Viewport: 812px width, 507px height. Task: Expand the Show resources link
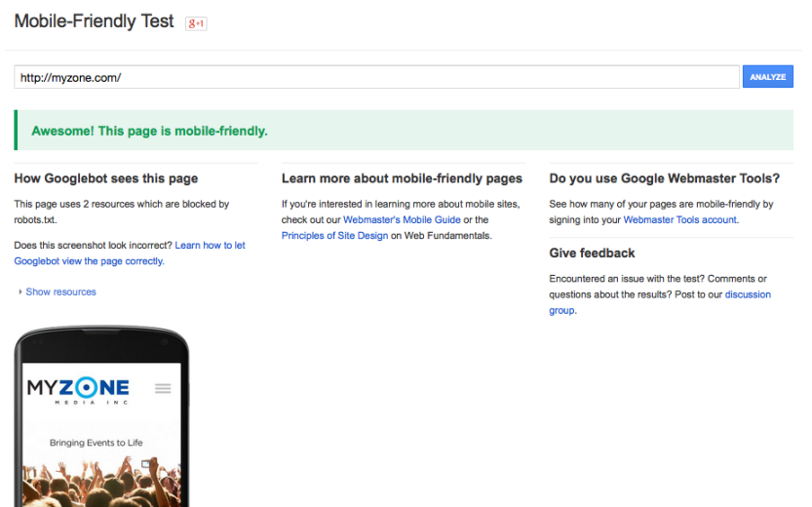click(x=60, y=292)
